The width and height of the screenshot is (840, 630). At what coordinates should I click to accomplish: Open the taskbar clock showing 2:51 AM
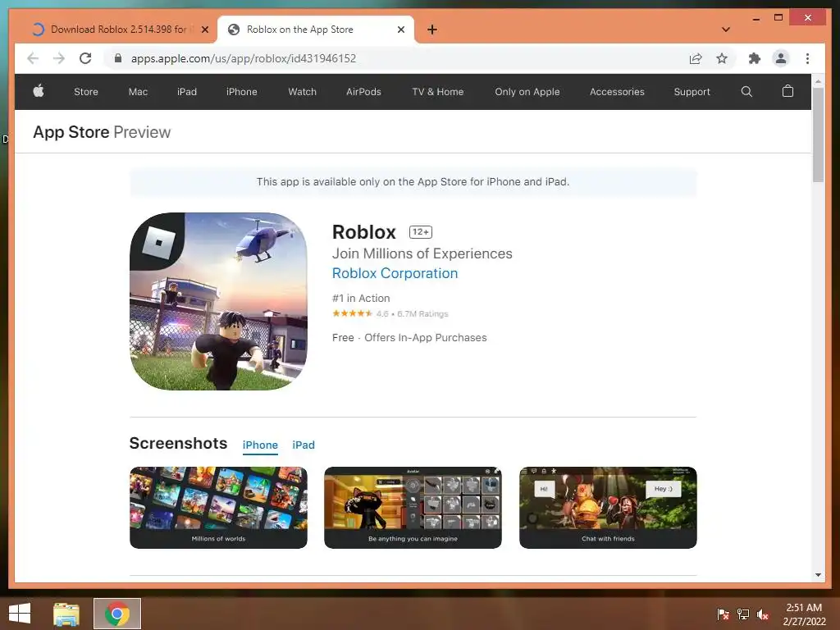coord(804,614)
